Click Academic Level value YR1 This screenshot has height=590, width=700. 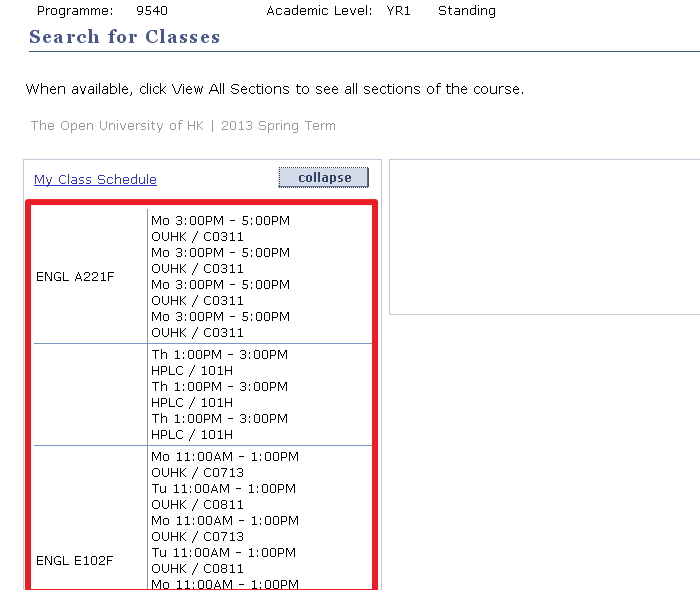click(398, 10)
